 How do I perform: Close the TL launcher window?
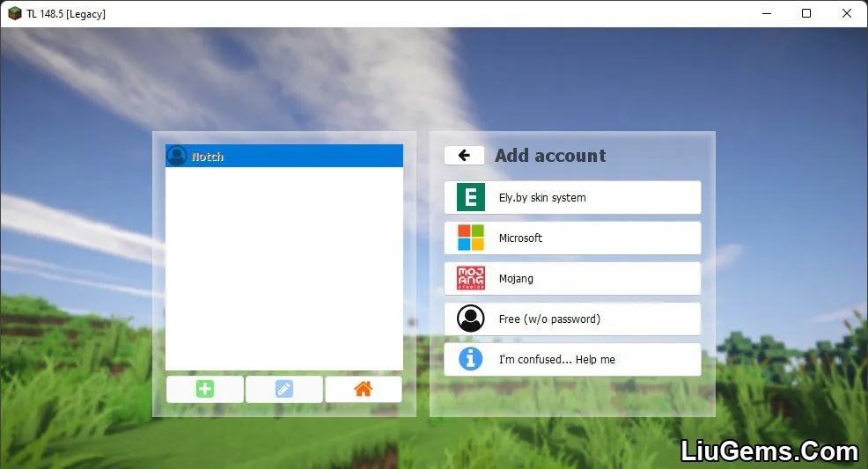(847, 13)
